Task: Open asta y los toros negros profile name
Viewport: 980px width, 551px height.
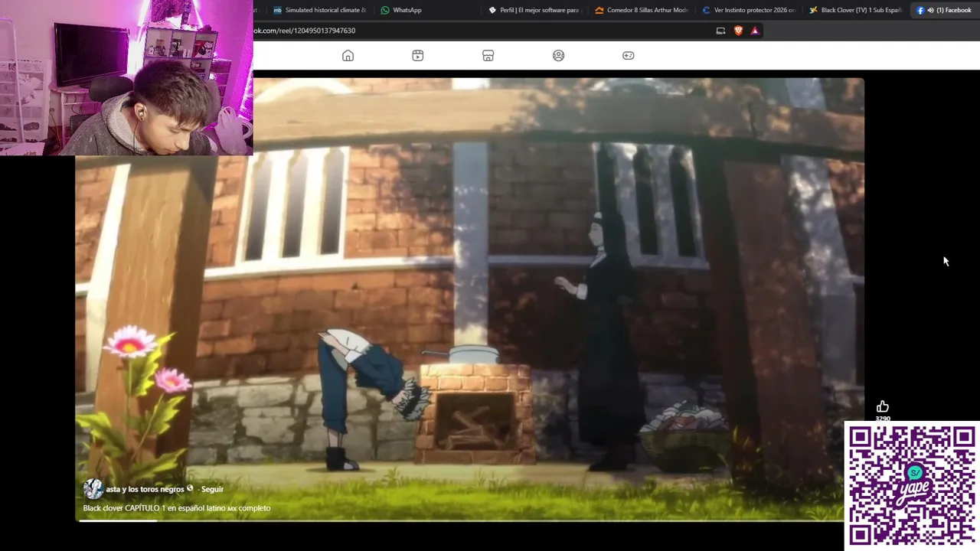Action: click(145, 489)
